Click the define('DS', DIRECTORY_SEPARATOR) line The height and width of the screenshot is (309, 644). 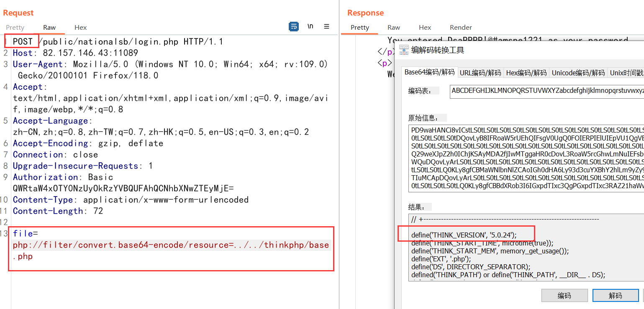[x=470, y=267]
